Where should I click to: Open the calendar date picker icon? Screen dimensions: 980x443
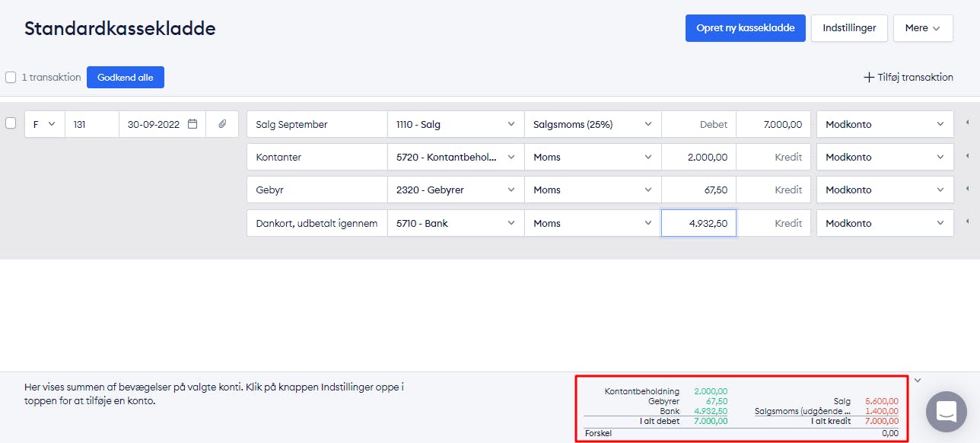pyautogui.click(x=192, y=124)
